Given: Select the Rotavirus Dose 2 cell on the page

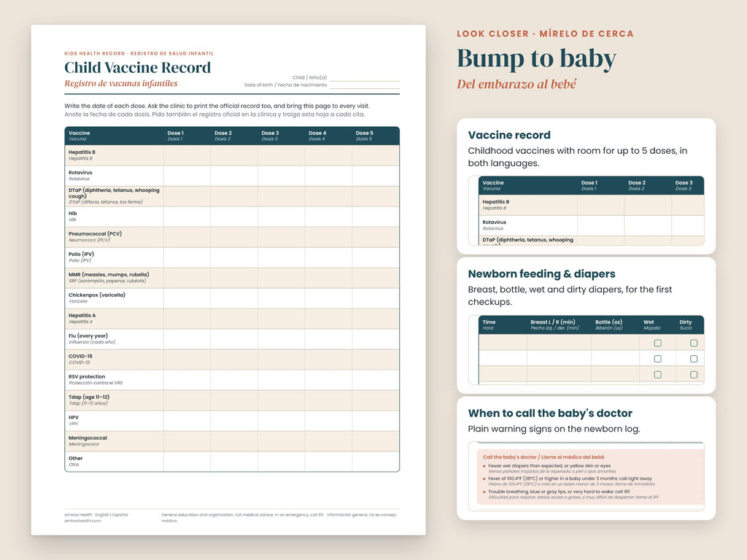Looking at the screenshot, I should (234, 176).
